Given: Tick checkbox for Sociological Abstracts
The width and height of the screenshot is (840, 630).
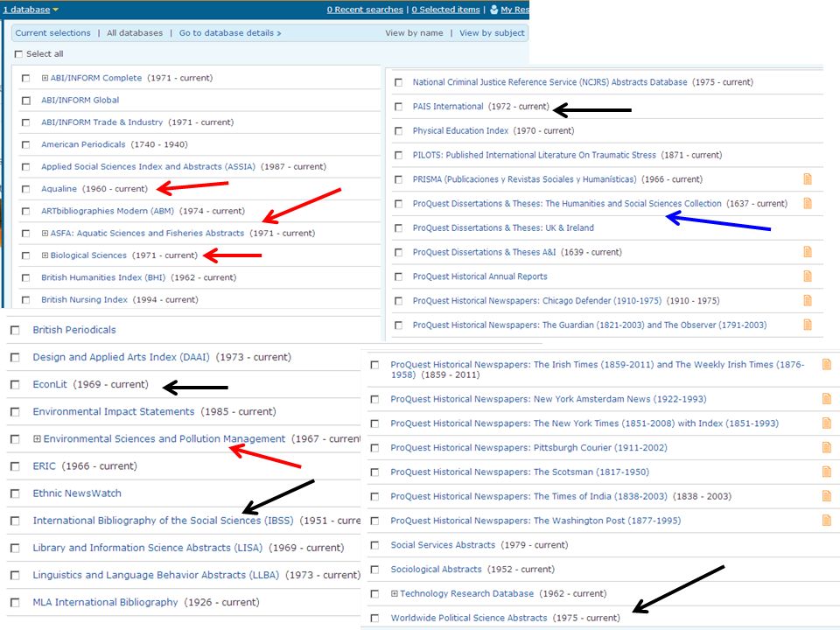Looking at the screenshot, I should point(374,570).
